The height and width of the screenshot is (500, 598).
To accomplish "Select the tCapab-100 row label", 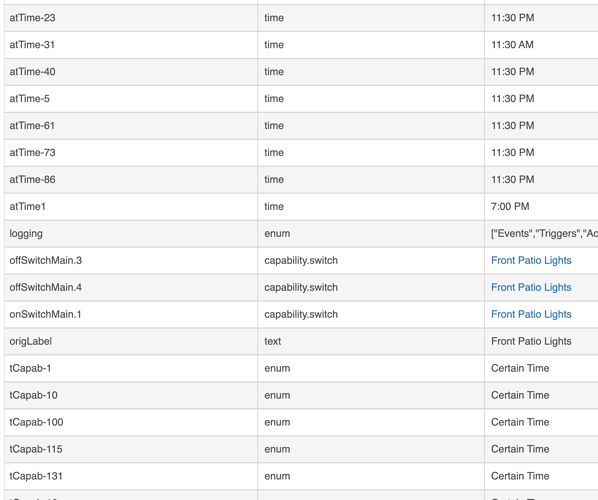I will 36,422.
